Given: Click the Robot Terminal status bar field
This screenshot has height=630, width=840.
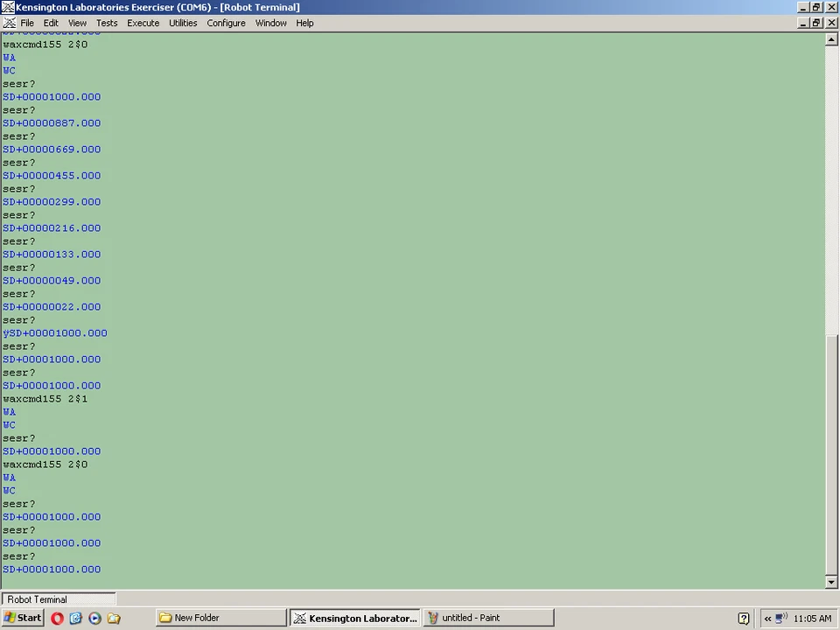Looking at the screenshot, I should tap(59, 598).
